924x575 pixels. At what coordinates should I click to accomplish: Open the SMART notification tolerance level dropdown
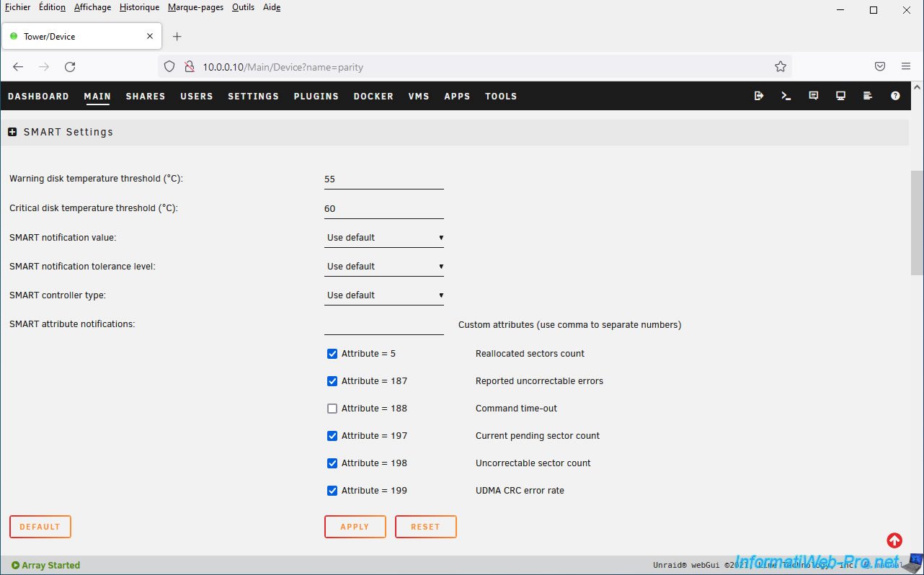click(x=384, y=267)
